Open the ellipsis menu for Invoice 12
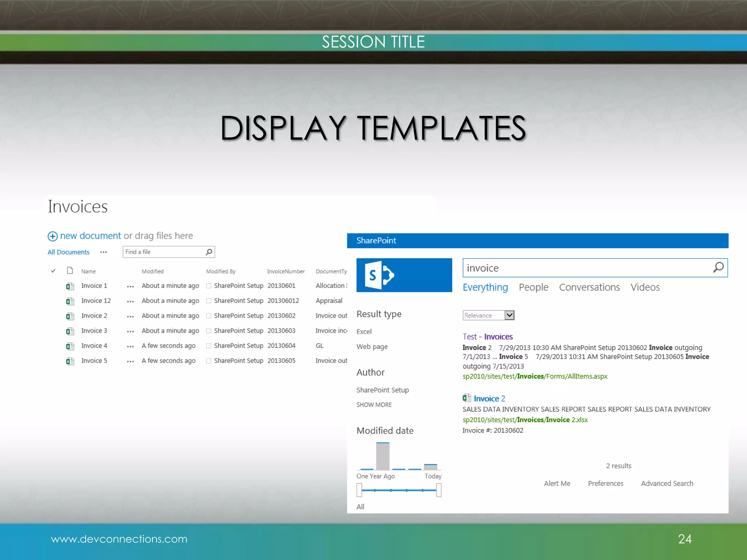 click(x=130, y=302)
